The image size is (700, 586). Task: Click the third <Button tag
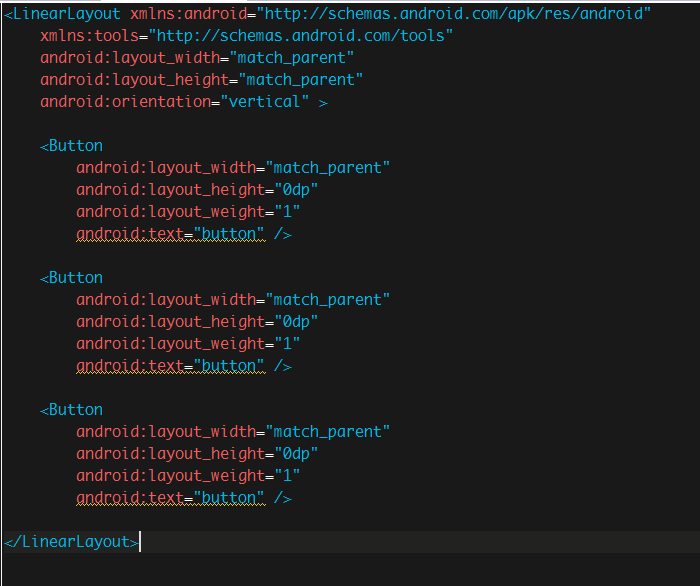71,410
